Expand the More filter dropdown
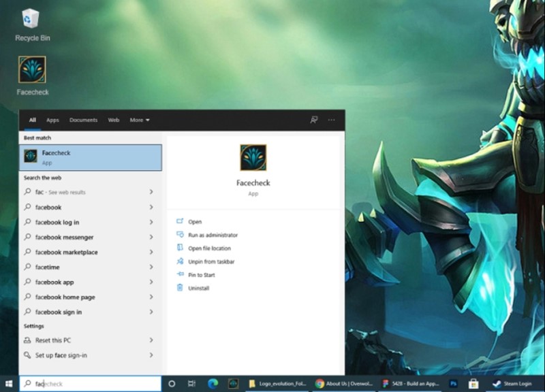Viewport: 545px width, 392px height. click(x=140, y=120)
